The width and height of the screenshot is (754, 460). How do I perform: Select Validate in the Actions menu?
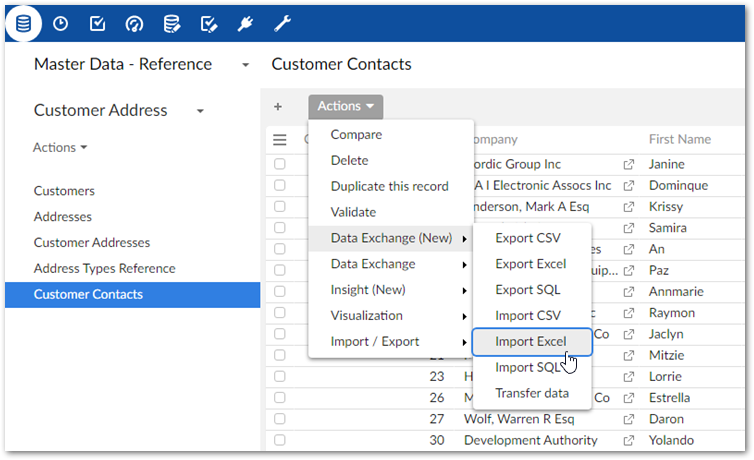tap(353, 212)
